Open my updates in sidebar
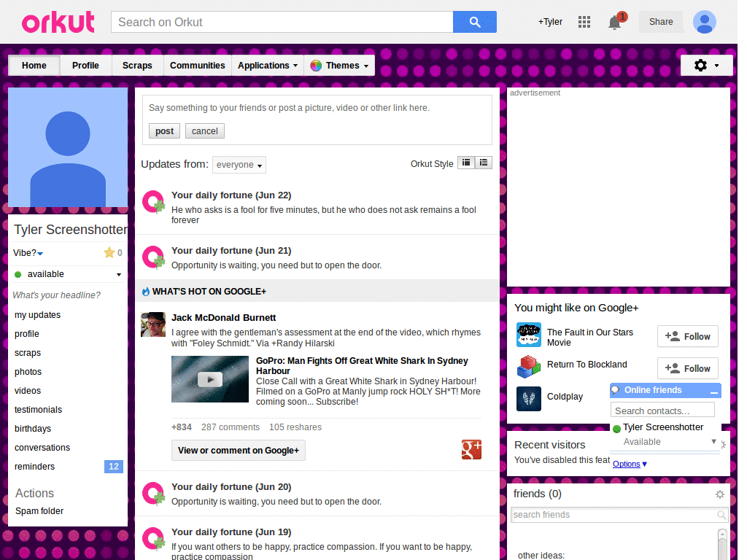Viewport: 747px width, 560px height. (x=38, y=315)
